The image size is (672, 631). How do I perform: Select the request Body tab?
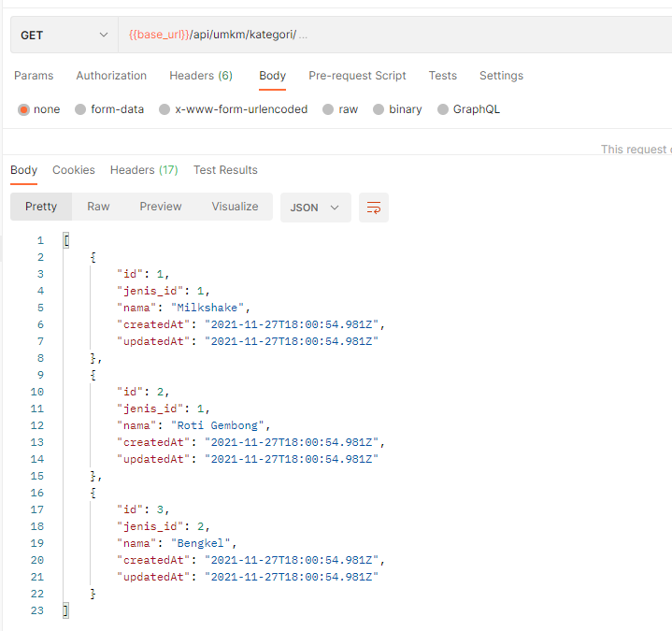(x=273, y=76)
